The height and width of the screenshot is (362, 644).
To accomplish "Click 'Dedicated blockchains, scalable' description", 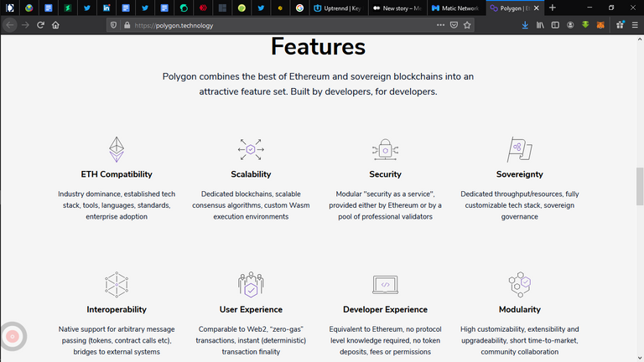I will [x=251, y=205].
